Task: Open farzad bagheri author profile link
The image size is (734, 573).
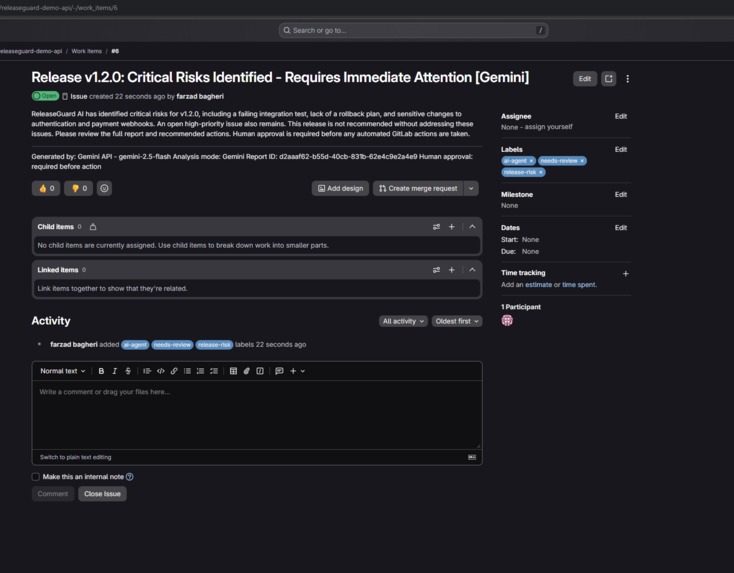Action: tap(200, 96)
